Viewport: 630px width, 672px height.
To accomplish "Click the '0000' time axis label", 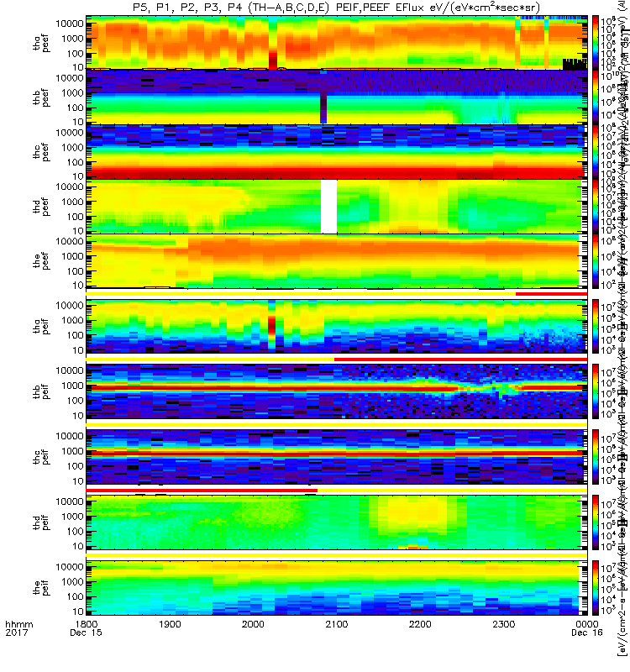I will click(586, 624).
